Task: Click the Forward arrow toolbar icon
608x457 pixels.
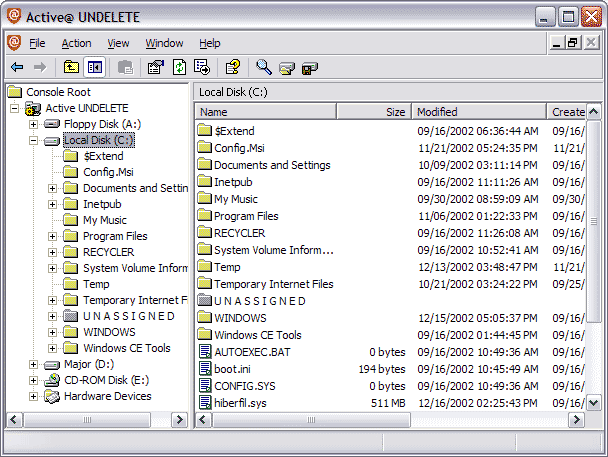Action: [x=40, y=67]
